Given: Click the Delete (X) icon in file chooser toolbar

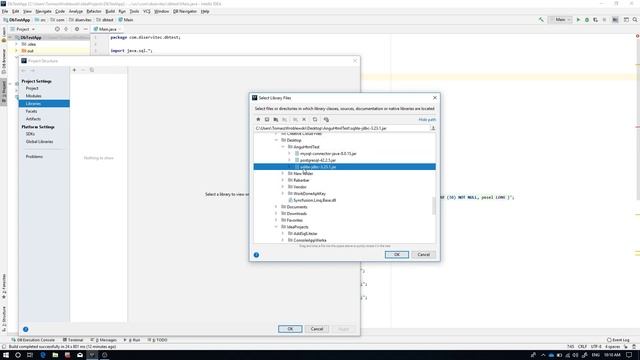Looking at the screenshot, I should [304, 120].
